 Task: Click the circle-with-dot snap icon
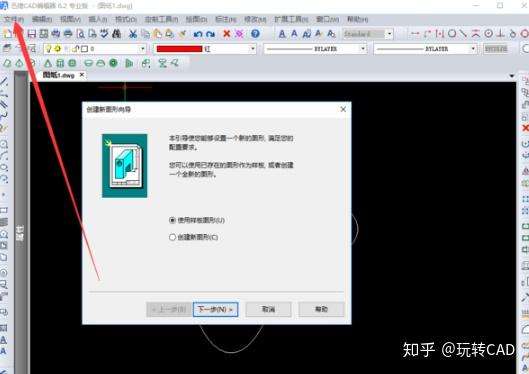pos(489,33)
